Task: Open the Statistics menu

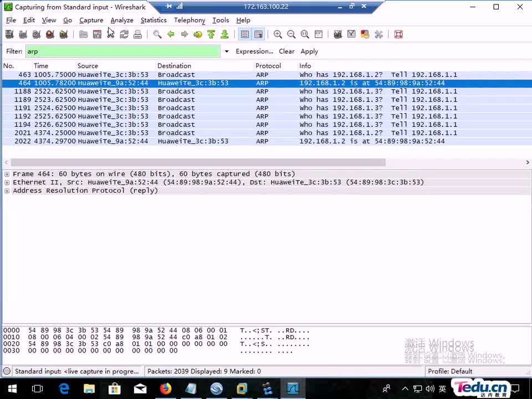Action: coord(154,21)
